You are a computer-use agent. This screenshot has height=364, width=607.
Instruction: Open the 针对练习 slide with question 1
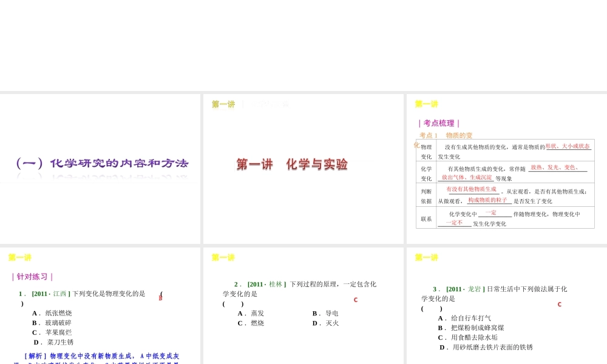pyautogui.click(x=100, y=306)
